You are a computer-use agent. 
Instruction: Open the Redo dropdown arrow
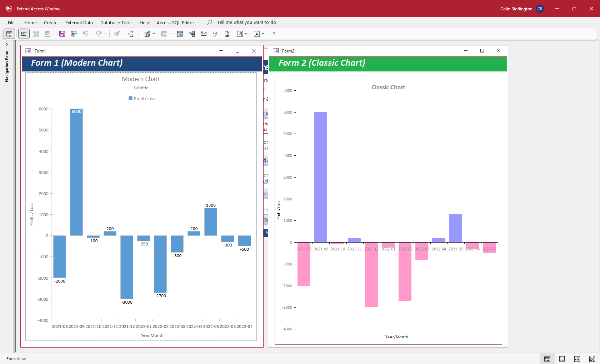(105, 34)
